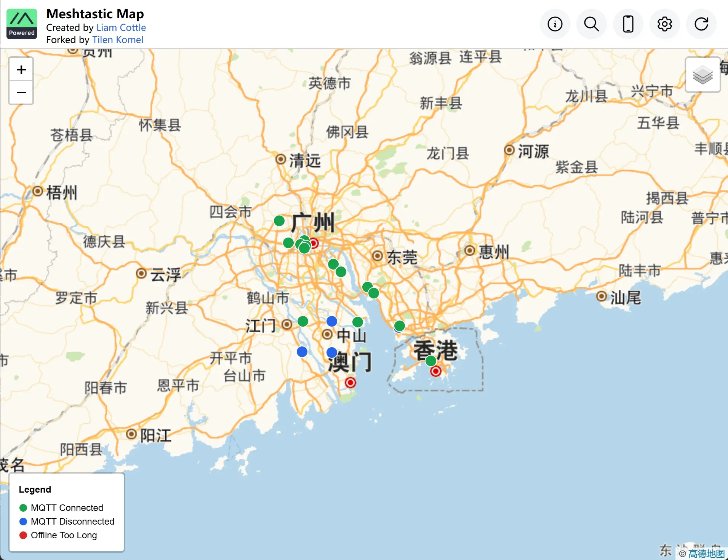
Task: Open the node search
Action: coord(591,24)
